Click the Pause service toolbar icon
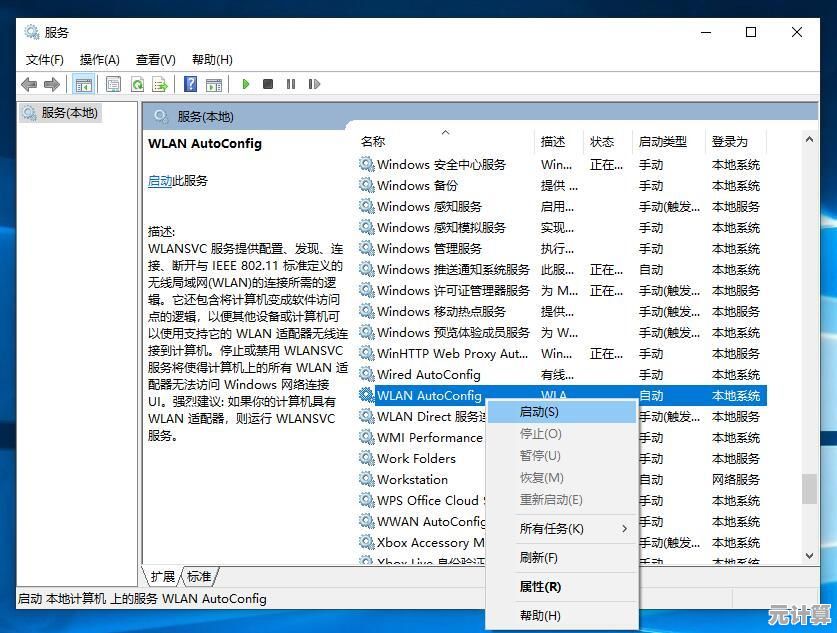This screenshot has height=633, width=837. [x=291, y=84]
